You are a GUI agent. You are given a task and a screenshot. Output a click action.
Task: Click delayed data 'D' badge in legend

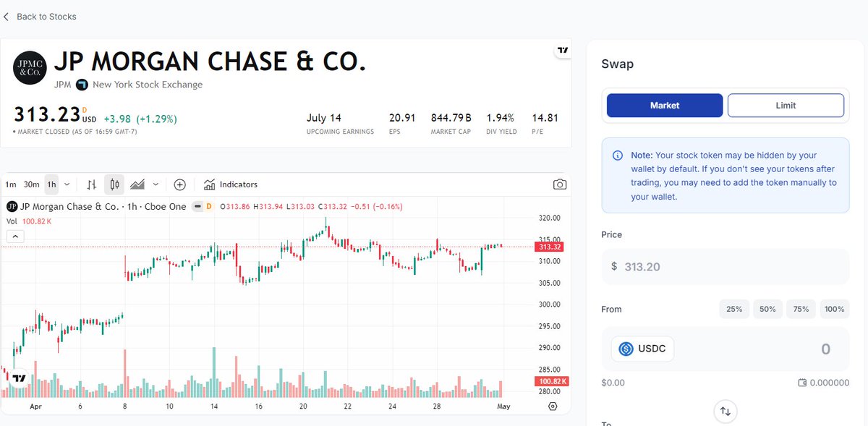pos(209,206)
